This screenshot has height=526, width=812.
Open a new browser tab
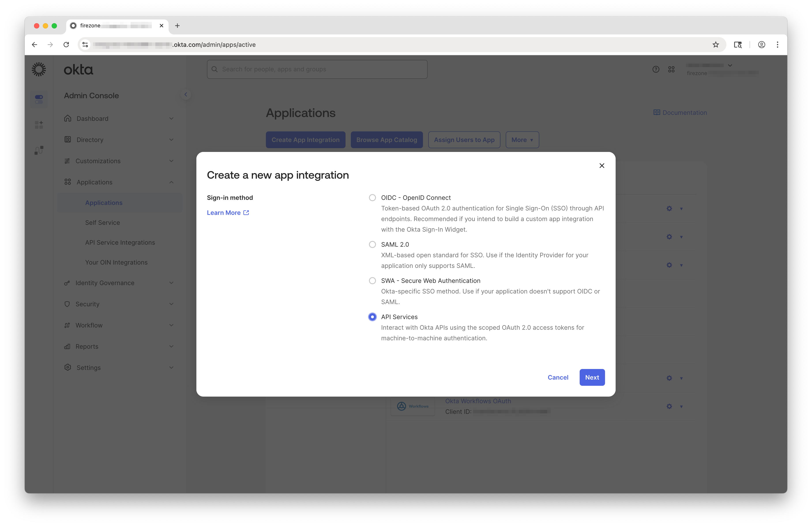pos(177,26)
